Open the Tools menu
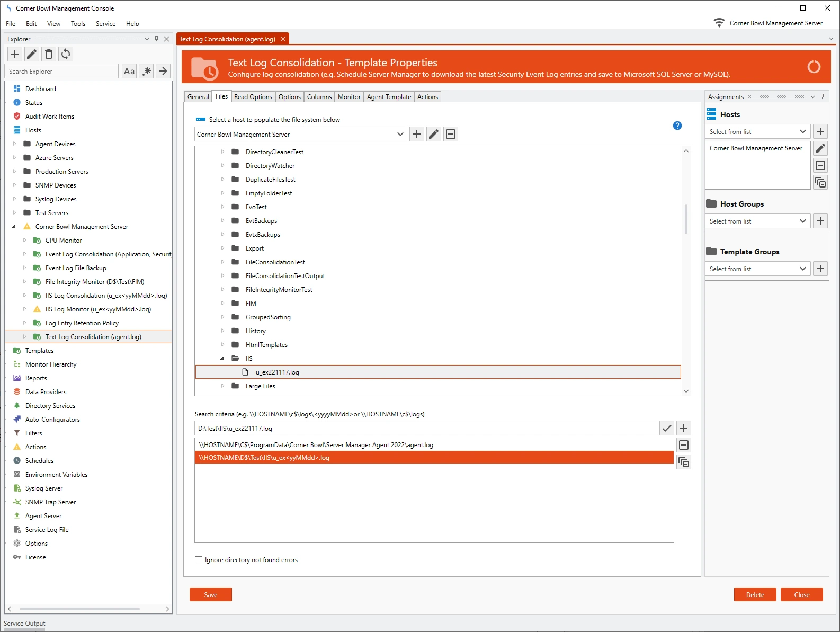 click(78, 24)
